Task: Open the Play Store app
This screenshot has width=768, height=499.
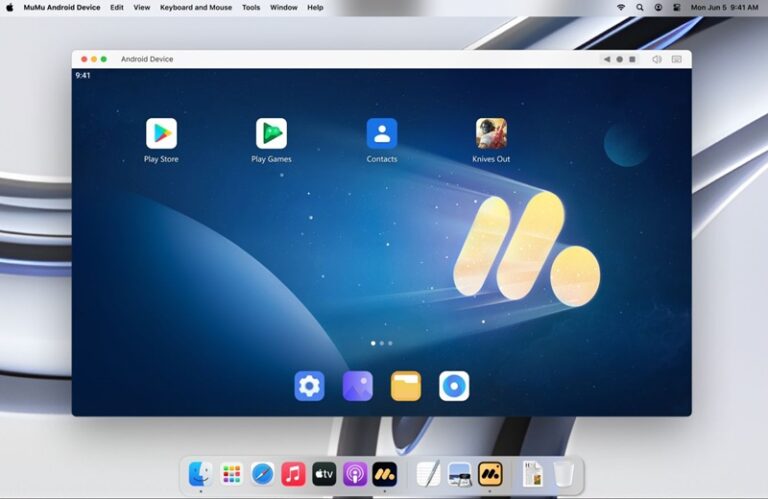Action: (x=161, y=133)
